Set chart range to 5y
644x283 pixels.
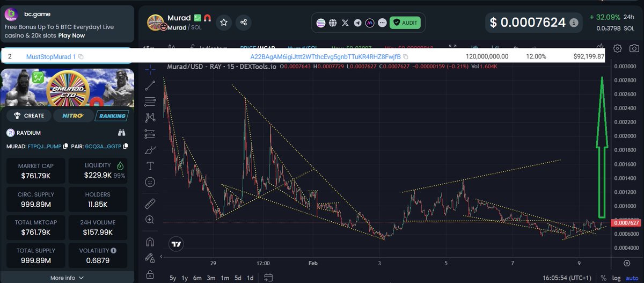tap(173, 278)
